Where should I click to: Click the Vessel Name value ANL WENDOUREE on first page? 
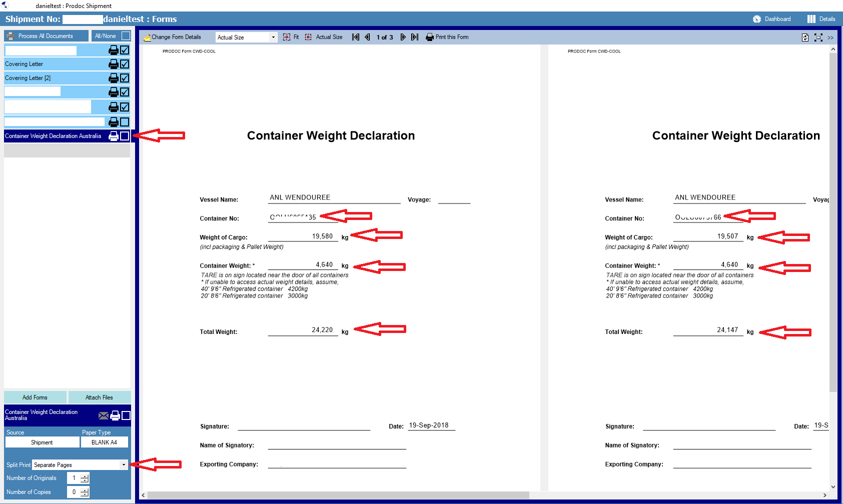300,197
